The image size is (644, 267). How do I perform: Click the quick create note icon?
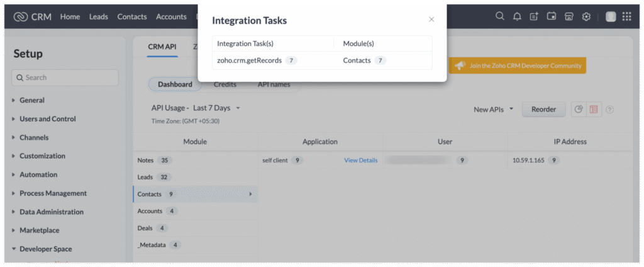tap(534, 16)
